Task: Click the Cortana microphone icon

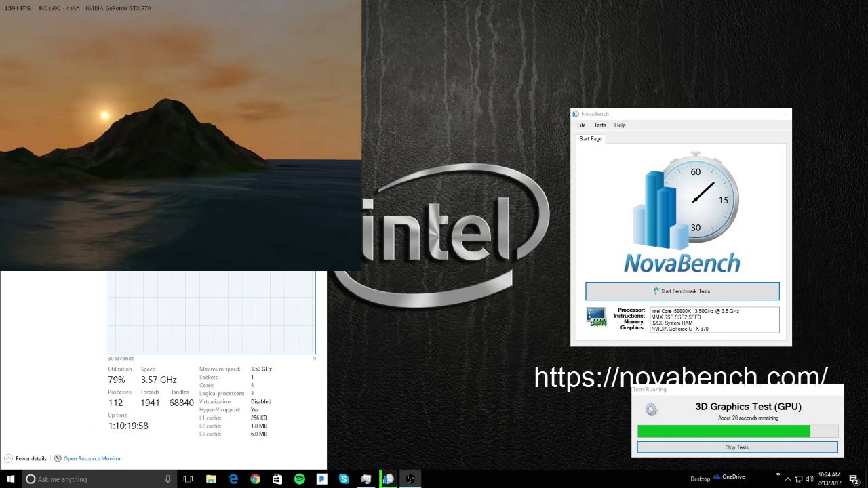Action: pyautogui.click(x=167, y=479)
